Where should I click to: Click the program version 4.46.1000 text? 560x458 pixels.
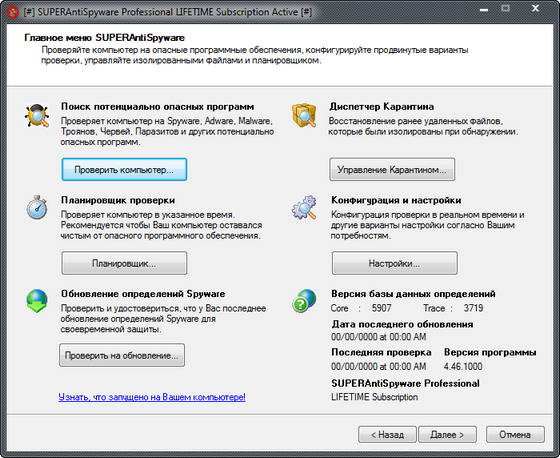pos(463,366)
